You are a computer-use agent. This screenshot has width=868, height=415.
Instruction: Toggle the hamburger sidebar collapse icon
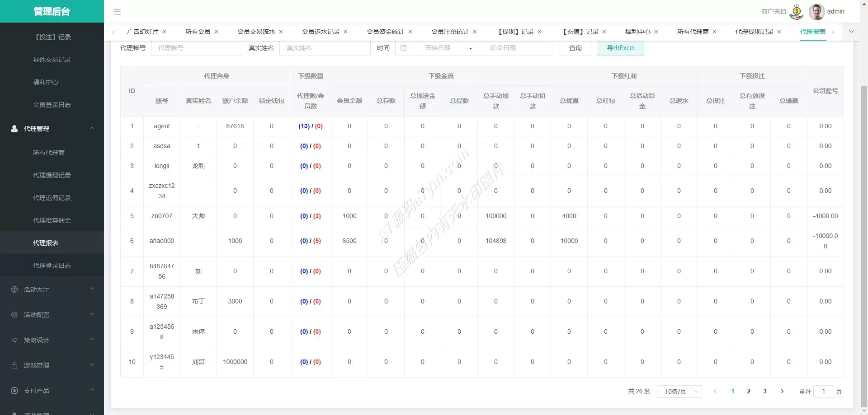click(117, 12)
